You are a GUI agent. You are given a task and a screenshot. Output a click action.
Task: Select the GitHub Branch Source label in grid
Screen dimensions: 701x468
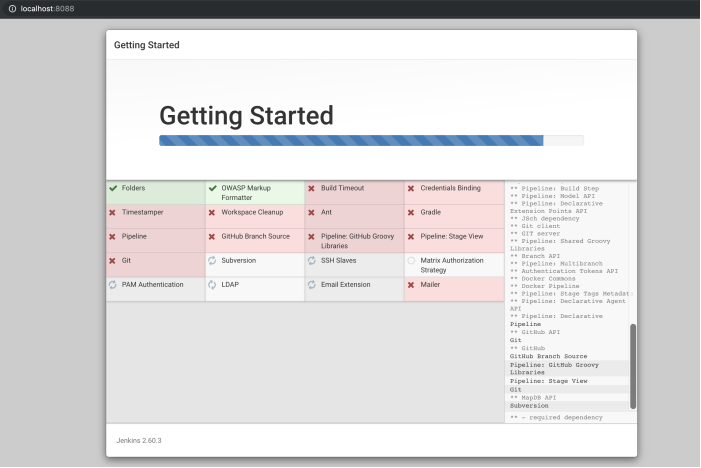coord(256,236)
